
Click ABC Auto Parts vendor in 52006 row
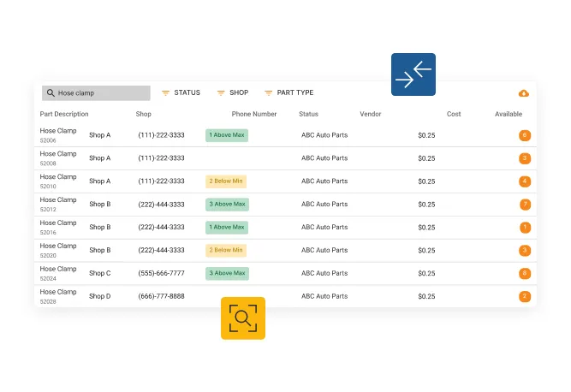[x=324, y=135]
